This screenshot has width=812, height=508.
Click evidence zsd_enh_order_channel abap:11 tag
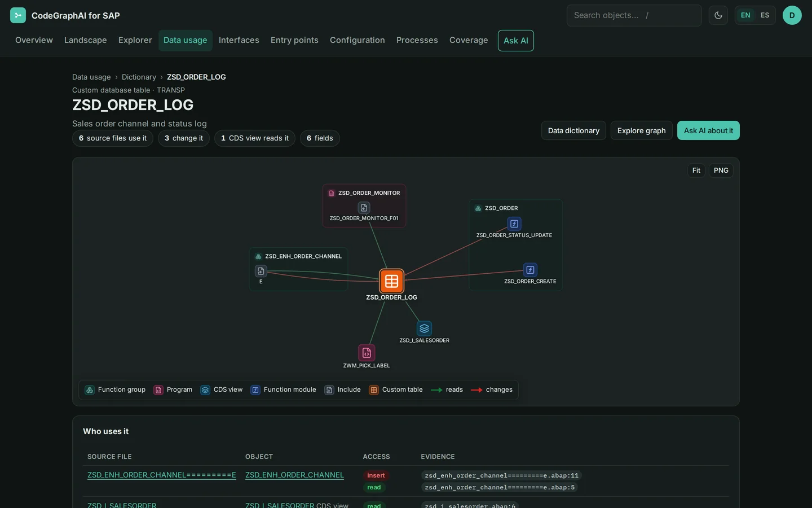[501, 475]
